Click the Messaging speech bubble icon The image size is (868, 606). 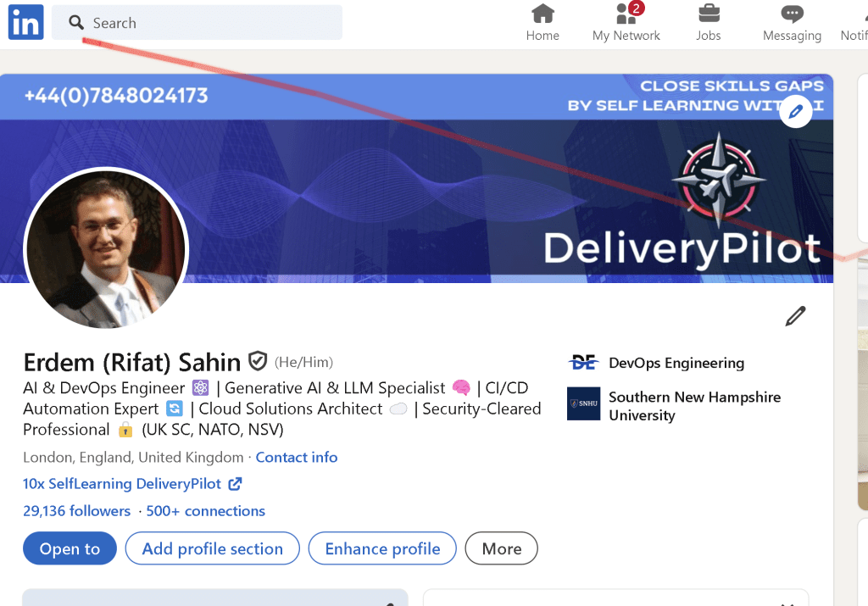click(x=793, y=14)
